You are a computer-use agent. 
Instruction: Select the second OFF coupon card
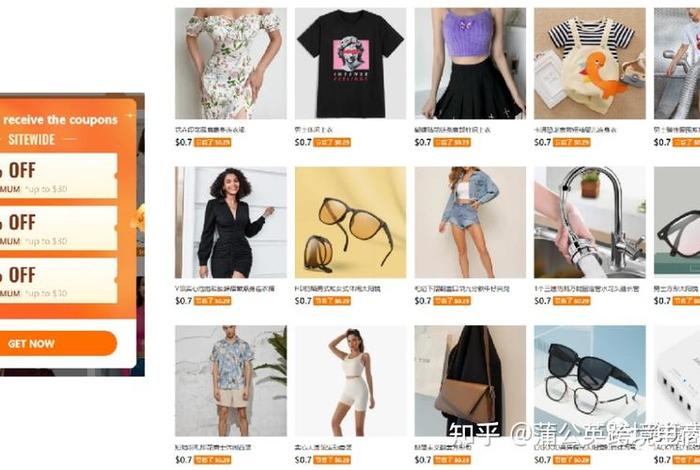58,228
